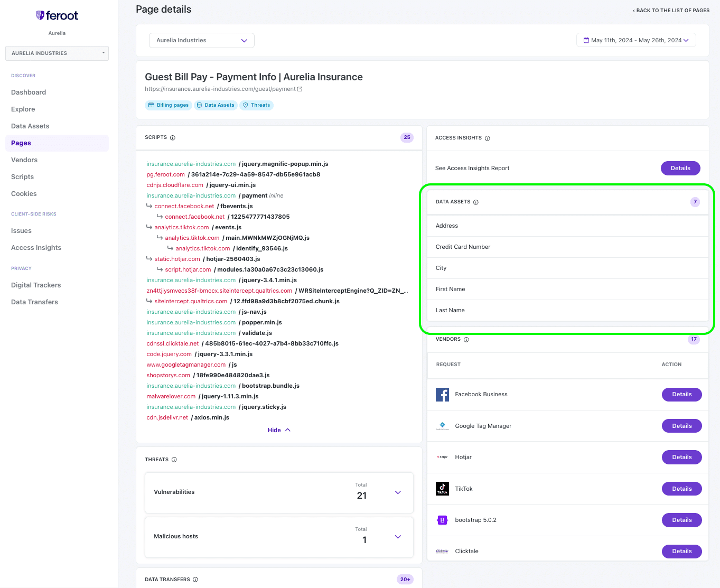Click the www.googletagmanager.com script link
This screenshot has height=588, width=720.
(186, 365)
